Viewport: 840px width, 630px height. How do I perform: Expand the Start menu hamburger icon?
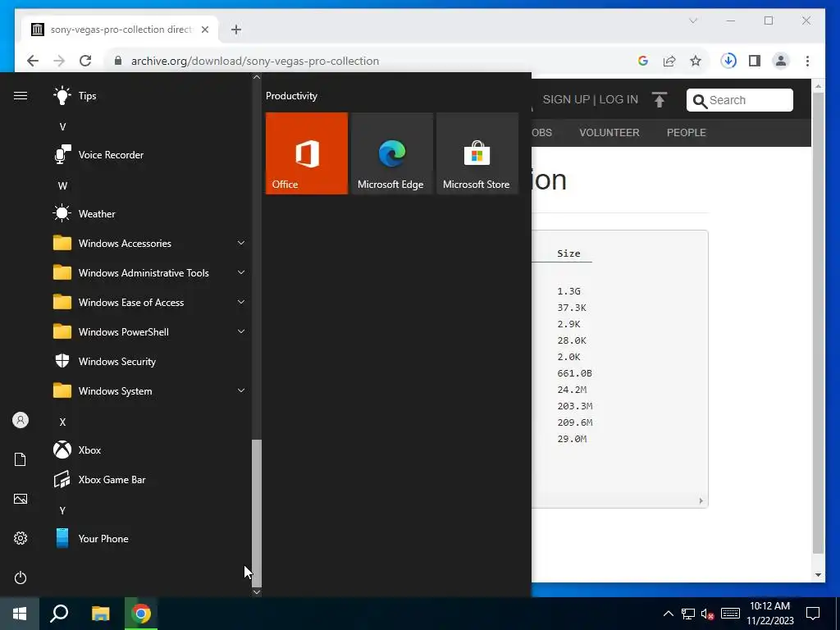(x=21, y=96)
